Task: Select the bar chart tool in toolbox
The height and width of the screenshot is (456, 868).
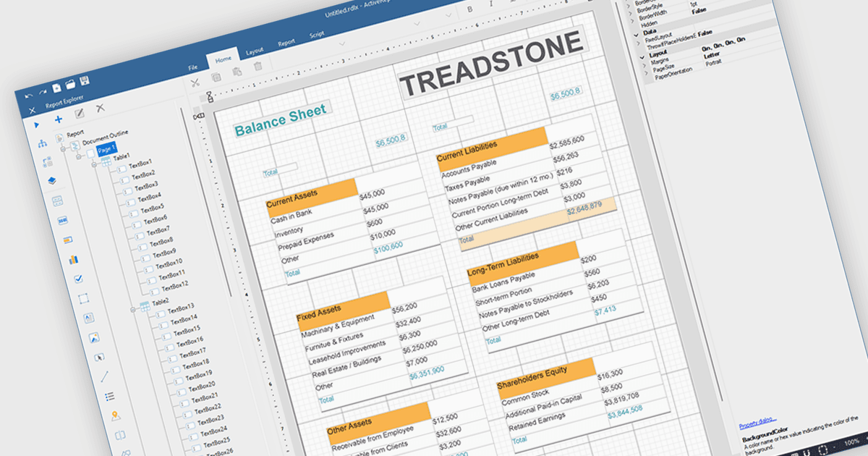Action: (73, 258)
